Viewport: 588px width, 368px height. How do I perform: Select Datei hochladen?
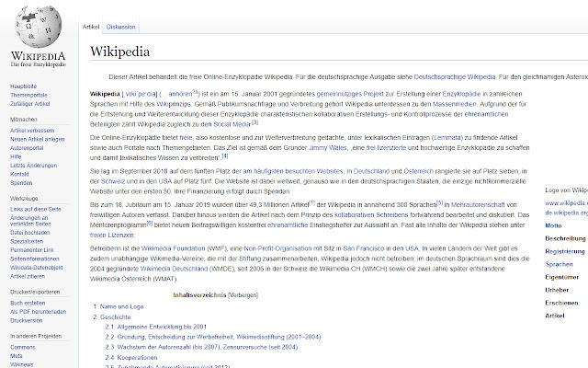click(30, 233)
